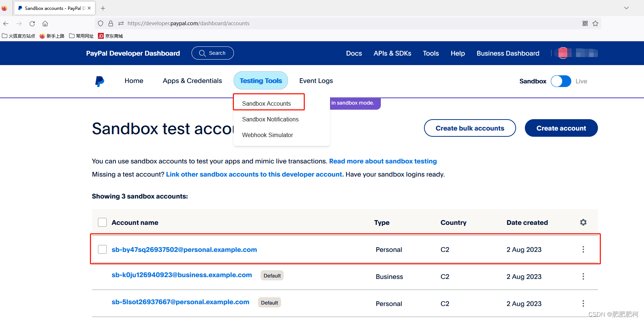
Task: Open Help in top navigation
Action: tap(458, 53)
